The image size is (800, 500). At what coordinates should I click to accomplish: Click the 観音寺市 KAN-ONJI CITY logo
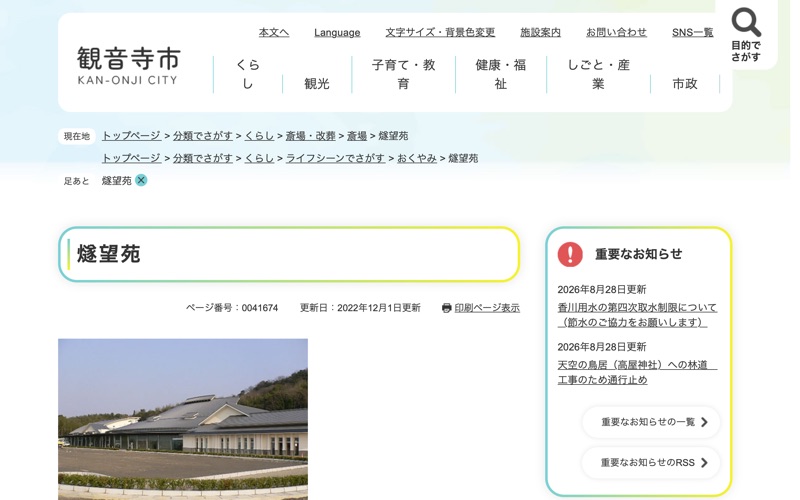coord(129,66)
